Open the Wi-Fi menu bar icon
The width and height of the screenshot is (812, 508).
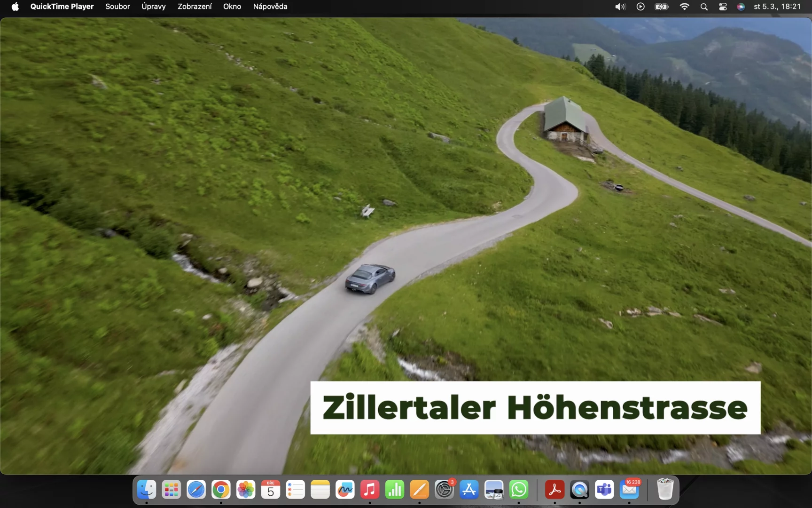[x=684, y=7]
